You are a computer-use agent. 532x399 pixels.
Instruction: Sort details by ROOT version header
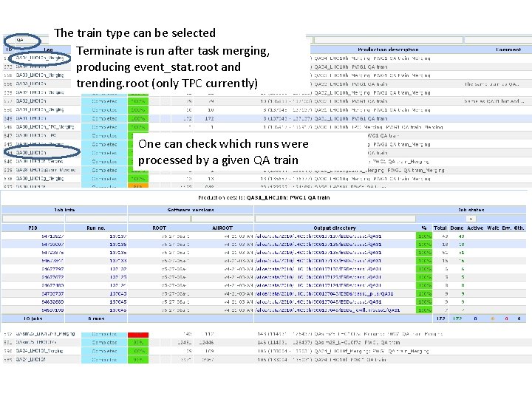click(x=159, y=228)
